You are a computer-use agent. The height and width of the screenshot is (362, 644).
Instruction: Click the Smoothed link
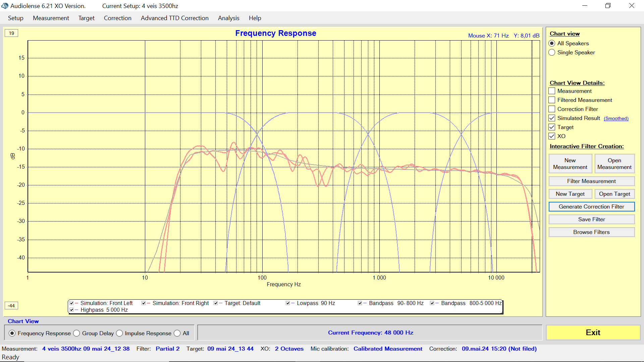point(616,118)
